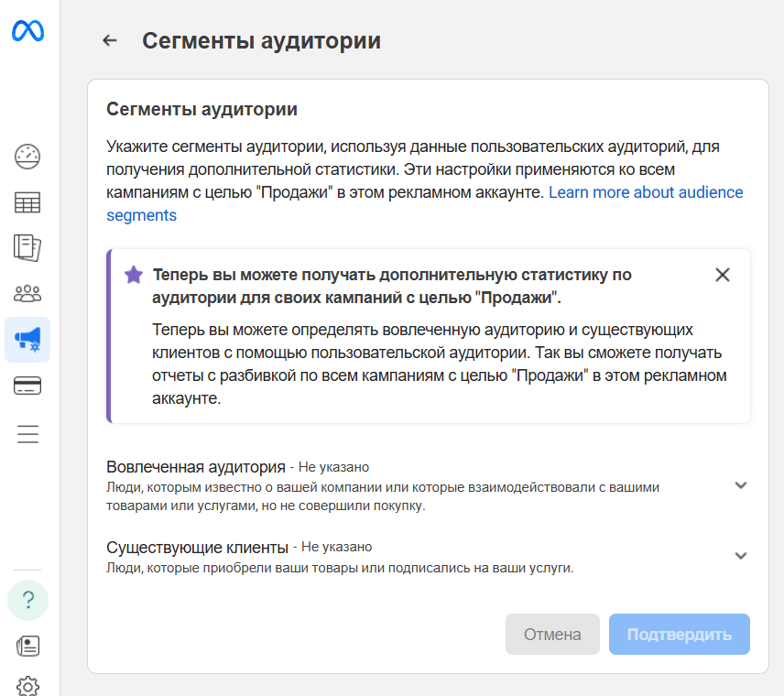Open the business page icon above settings
The width and height of the screenshot is (784, 696).
point(27,644)
